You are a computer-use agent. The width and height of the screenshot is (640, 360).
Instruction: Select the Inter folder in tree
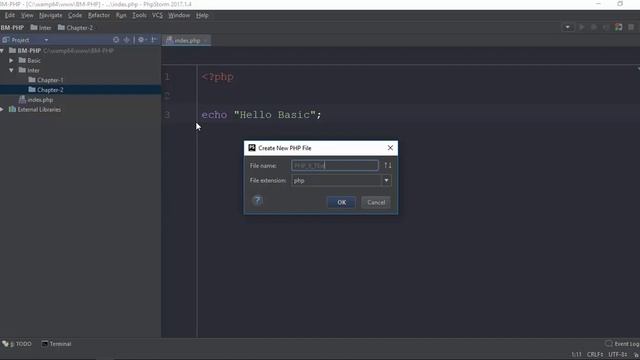pyautogui.click(x=29, y=70)
